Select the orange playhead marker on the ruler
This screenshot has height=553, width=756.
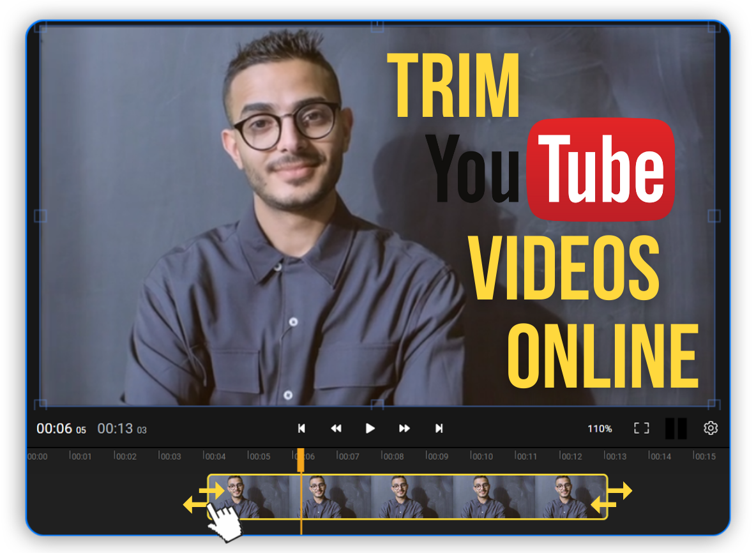click(300, 460)
